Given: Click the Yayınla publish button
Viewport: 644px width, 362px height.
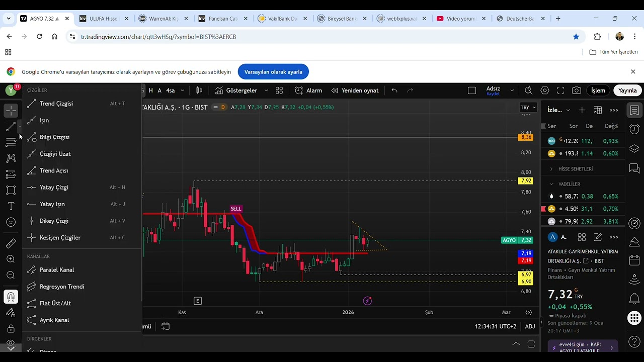Looking at the screenshot, I should 627,90.
